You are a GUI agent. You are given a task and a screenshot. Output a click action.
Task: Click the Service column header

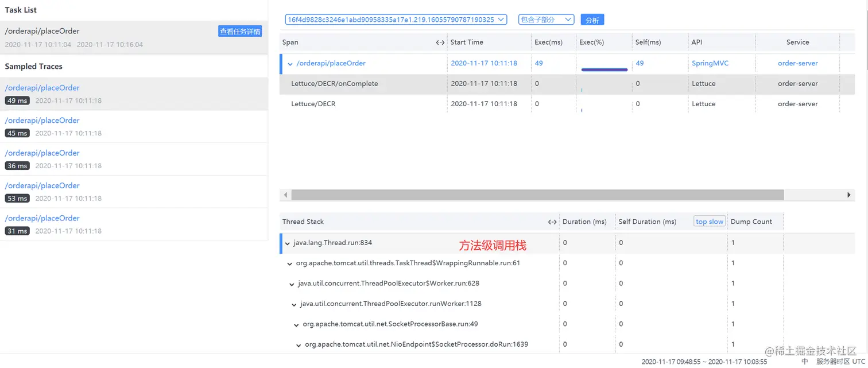[x=797, y=42]
